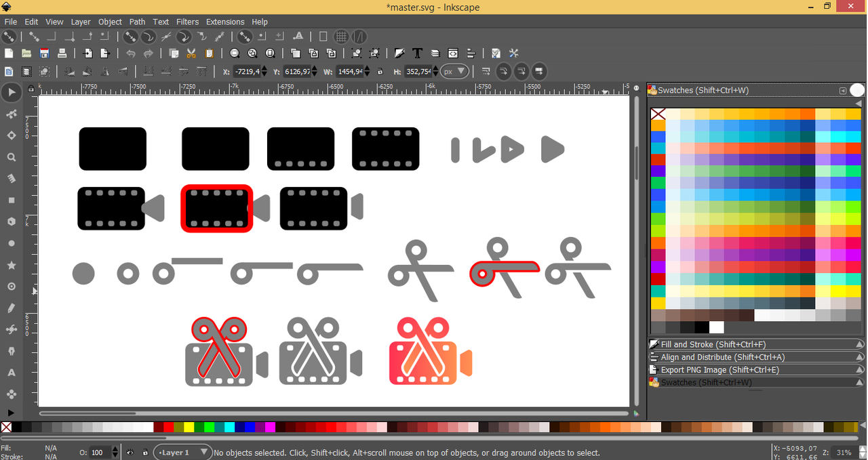Click the Save document floppy icon
This screenshot has width=868, height=460.
[x=44, y=54]
